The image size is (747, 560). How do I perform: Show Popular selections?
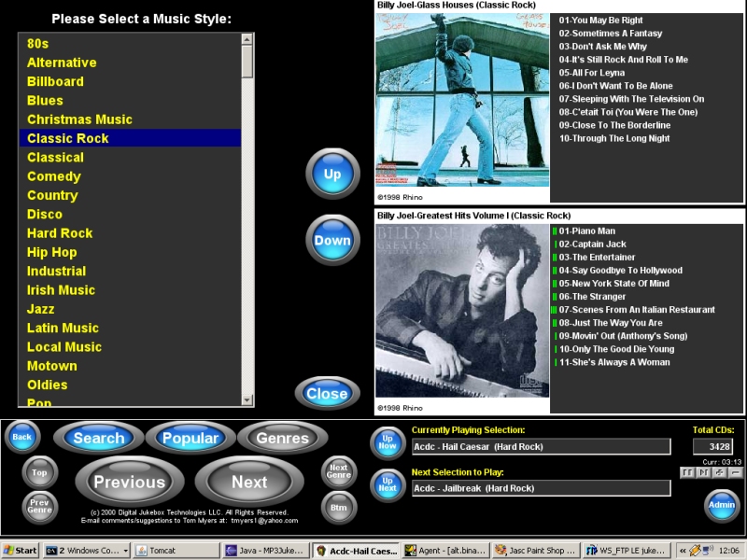[x=190, y=438]
